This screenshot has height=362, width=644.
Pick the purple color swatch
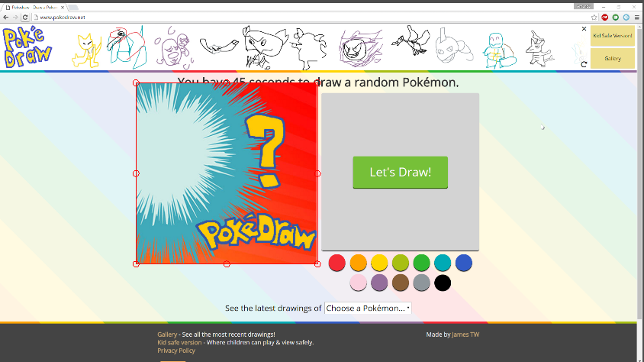[379, 283]
